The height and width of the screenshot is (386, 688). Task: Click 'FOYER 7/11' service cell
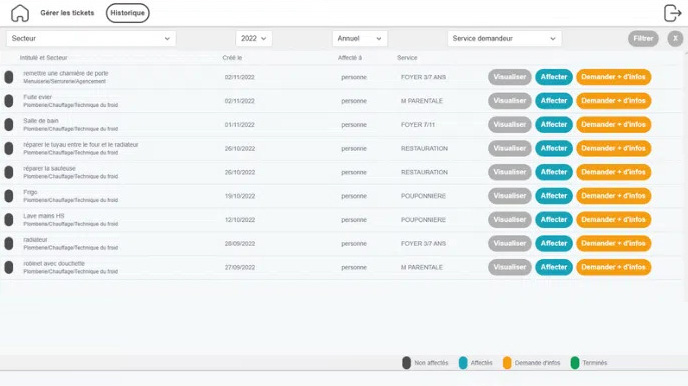click(x=418, y=125)
